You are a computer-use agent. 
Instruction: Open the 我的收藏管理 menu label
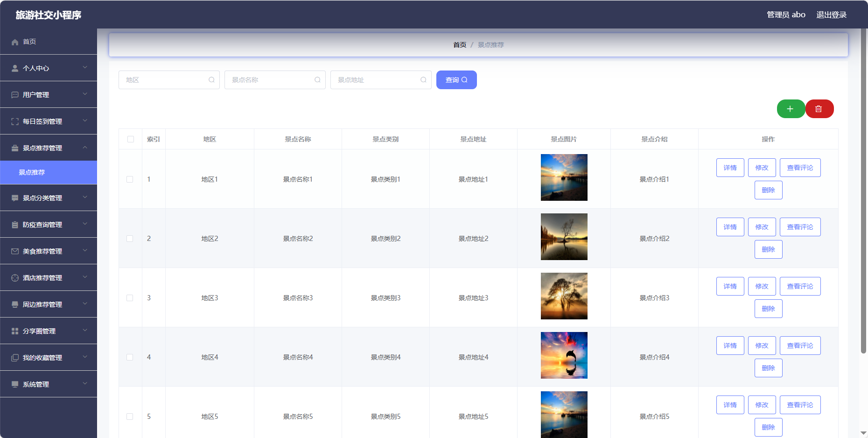coord(42,358)
